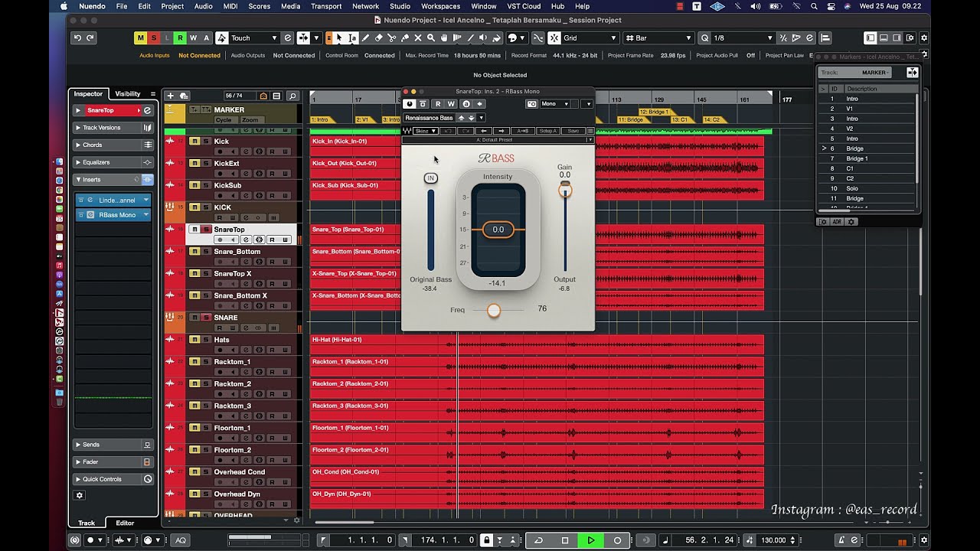The width and height of the screenshot is (980, 551).
Task: Click next preset arrow in RBass toolbar
Action: pos(501,131)
